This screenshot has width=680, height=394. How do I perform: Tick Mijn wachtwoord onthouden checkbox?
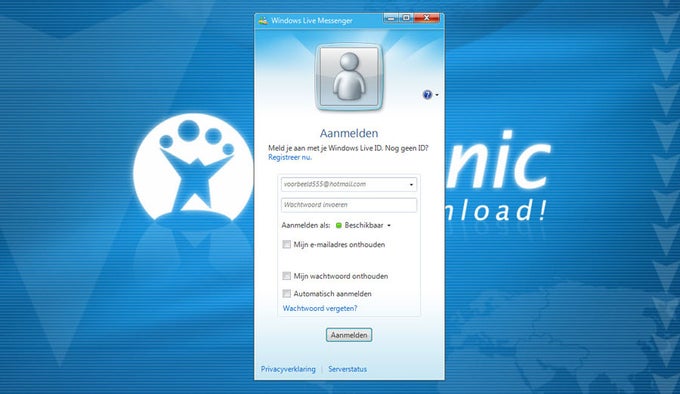pyautogui.click(x=287, y=276)
